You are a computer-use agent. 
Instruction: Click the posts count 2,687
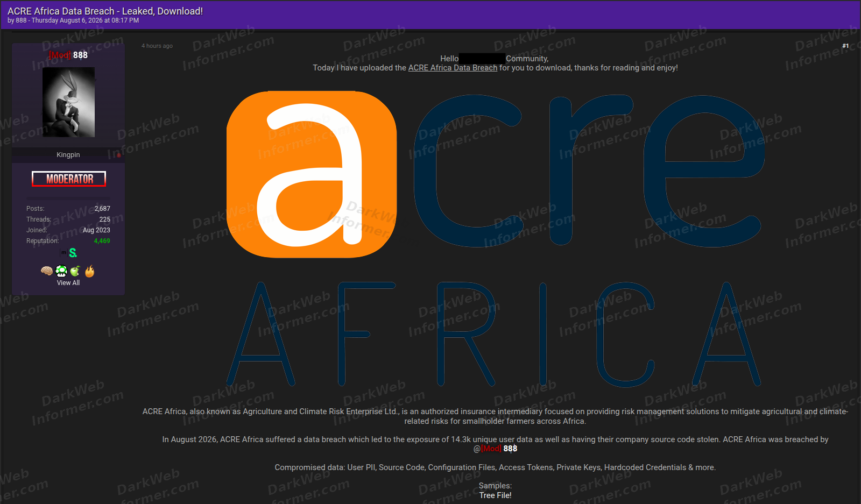tap(102, 209)
